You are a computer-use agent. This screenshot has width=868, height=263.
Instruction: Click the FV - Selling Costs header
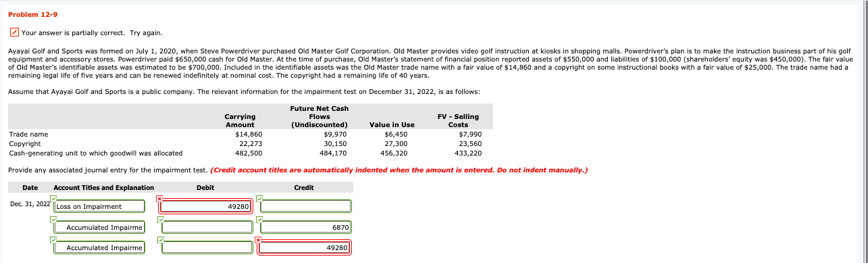(x=458, y=120)
